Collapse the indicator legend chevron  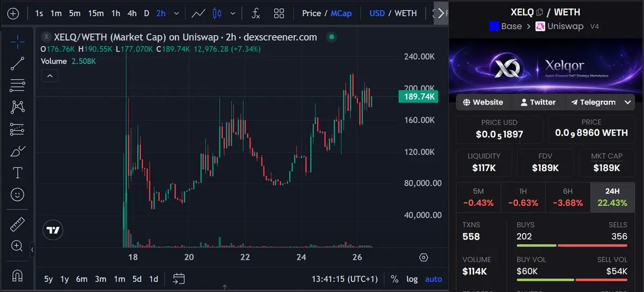pos(49,76)
